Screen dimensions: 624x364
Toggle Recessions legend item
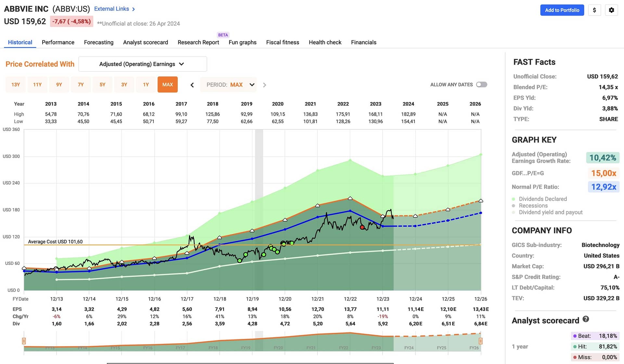click(530, 206)
